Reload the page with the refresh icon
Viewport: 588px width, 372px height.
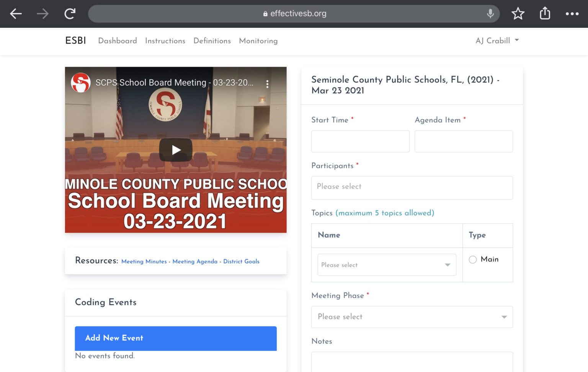pos(70,14)
